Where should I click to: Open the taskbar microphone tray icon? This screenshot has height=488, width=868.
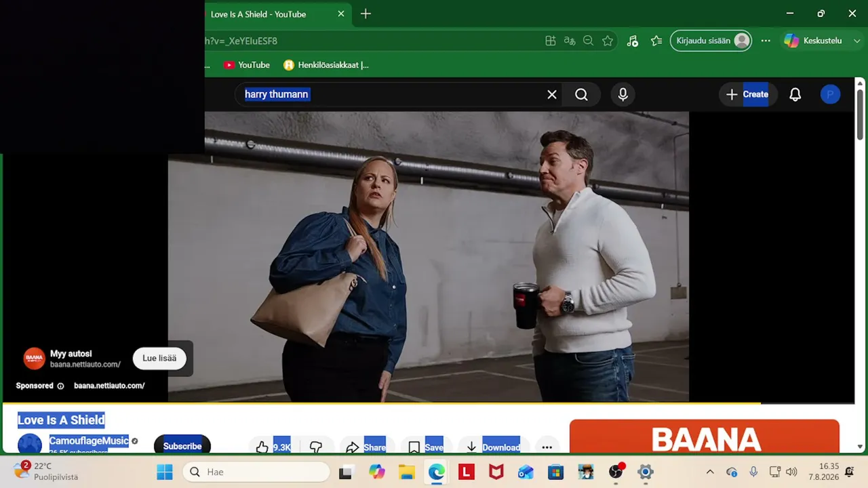click(x=753, y=472)
